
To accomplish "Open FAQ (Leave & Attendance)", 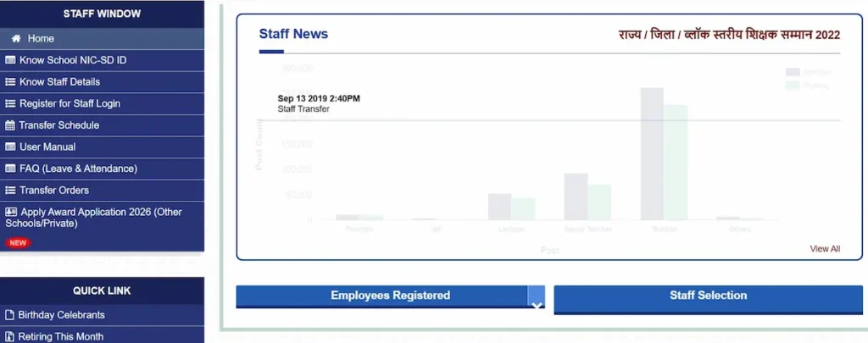I will pos(102,169).
